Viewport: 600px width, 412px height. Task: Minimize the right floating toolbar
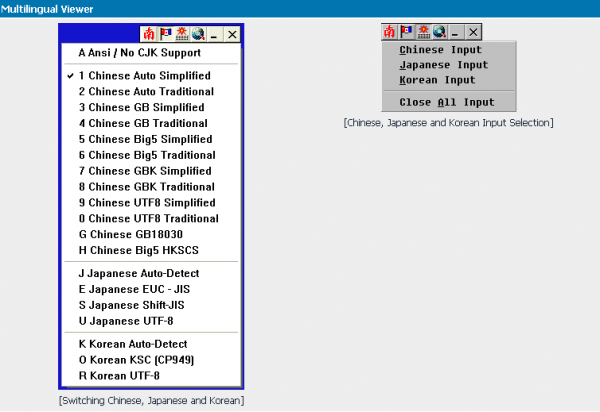point(456,32)
